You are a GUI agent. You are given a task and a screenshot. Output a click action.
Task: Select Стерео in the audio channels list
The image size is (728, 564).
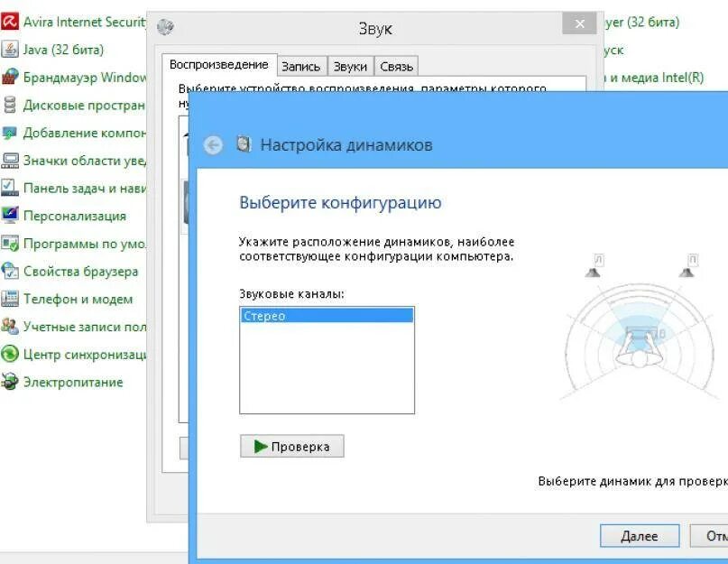[x=327, y=316]
